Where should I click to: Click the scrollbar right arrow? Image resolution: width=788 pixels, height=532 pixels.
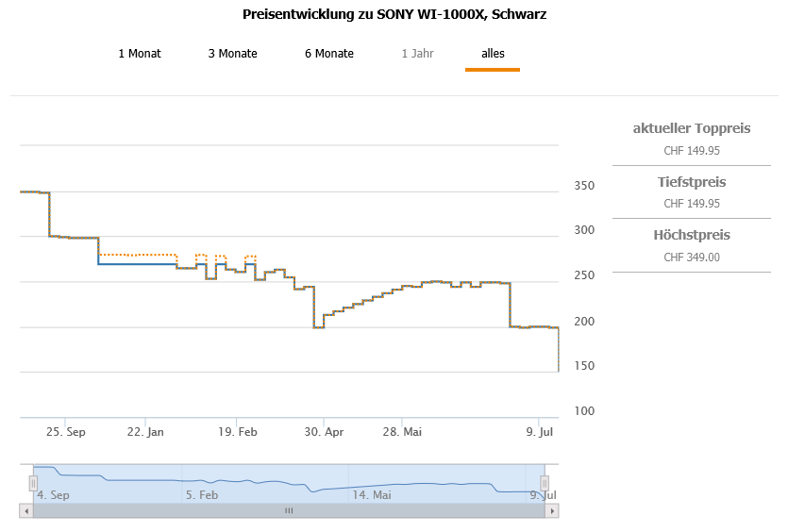[553, 510]
